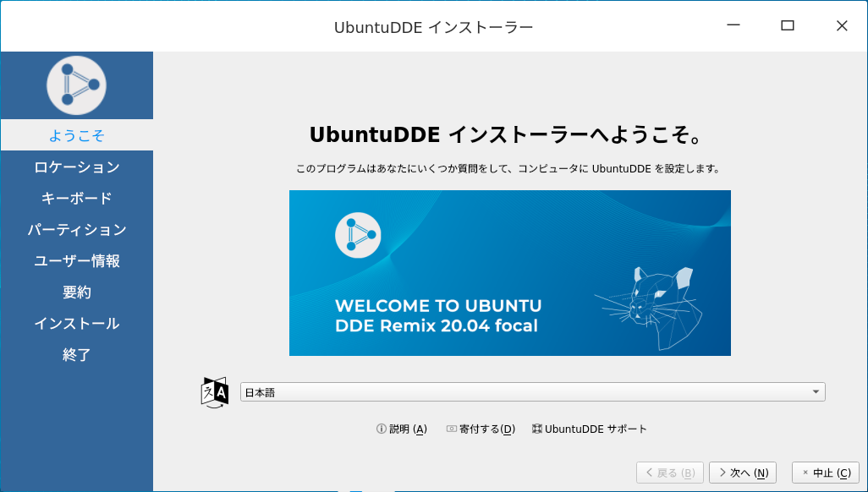Close the installer window
Viewport: 868px width, 492px height.
pos(842,25)
